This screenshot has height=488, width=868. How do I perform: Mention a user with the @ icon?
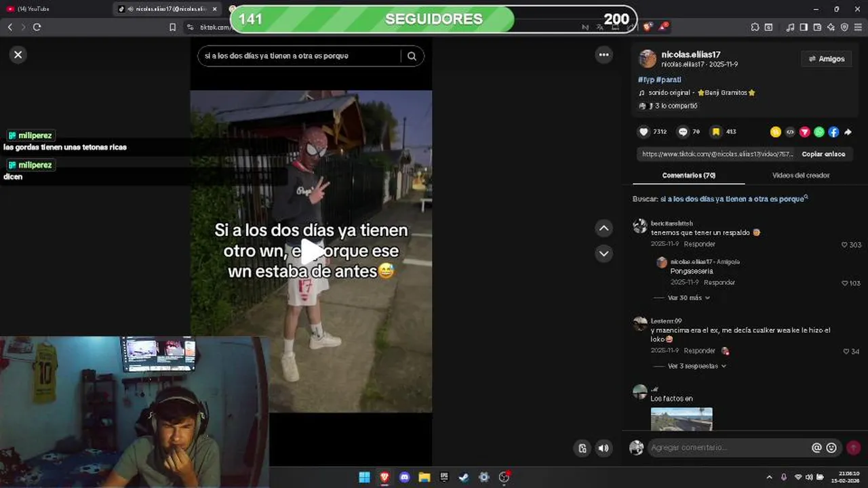(816, 448)
